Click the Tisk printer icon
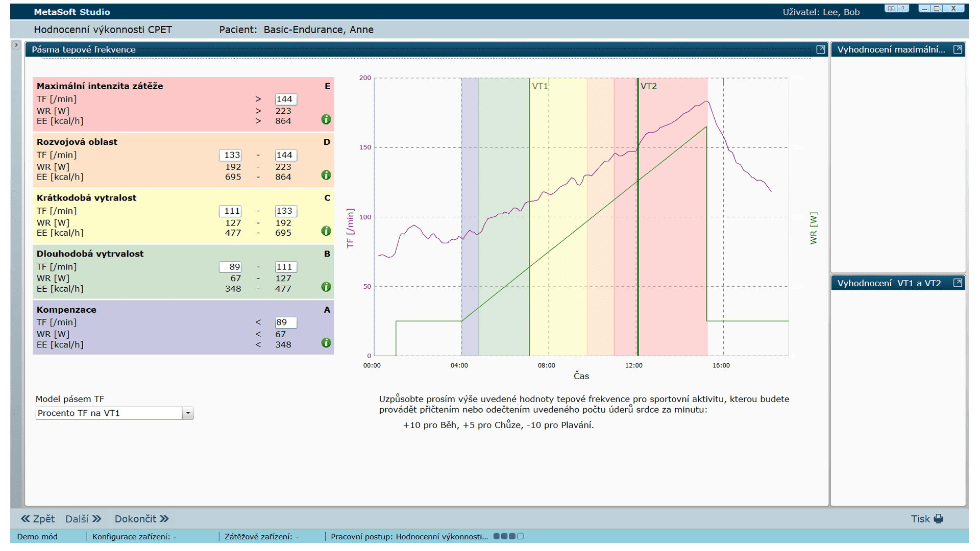This screenshot has height=551, width=980. point(938,519)
